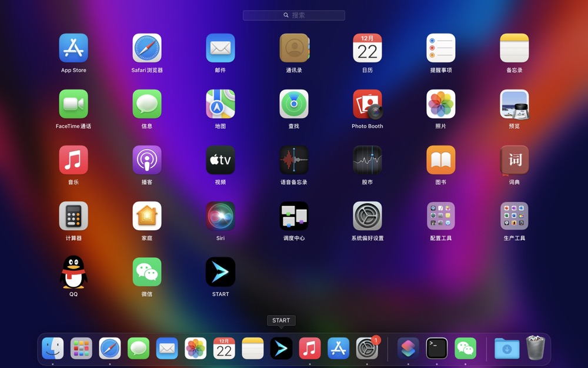
Task: Open the 股市 stocks app
Action: [x=367, y=160]
